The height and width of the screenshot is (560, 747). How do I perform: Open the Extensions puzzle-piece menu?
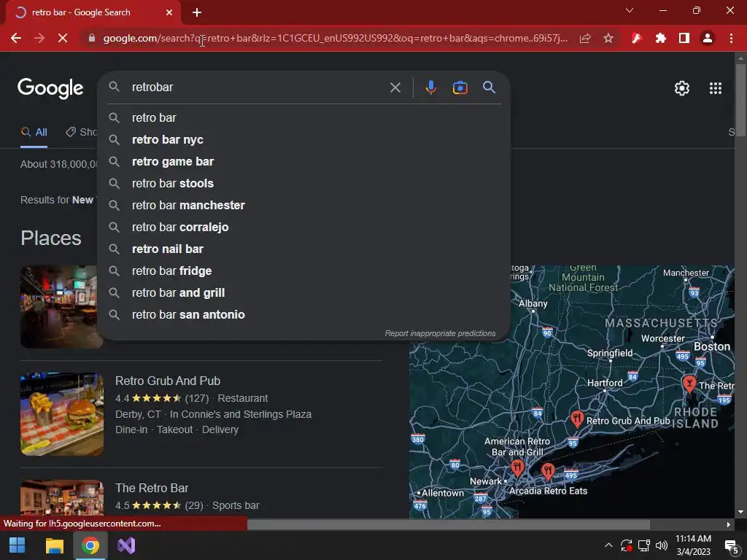[660, 38]
